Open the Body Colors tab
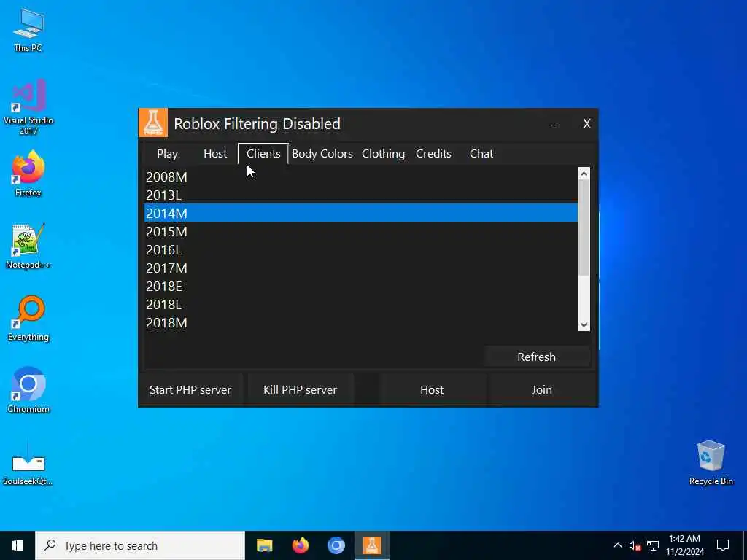 point(322,154)
